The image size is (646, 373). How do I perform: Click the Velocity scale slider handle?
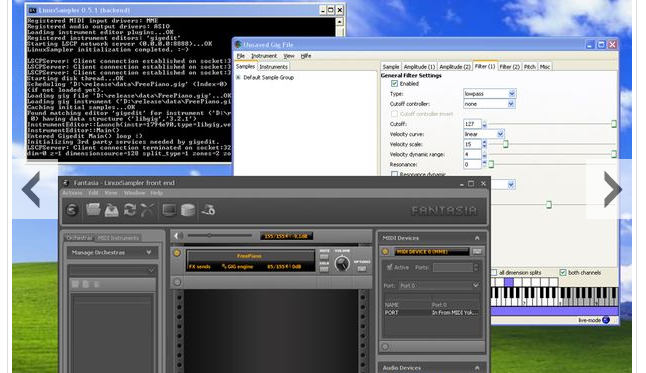click(506, 144)
